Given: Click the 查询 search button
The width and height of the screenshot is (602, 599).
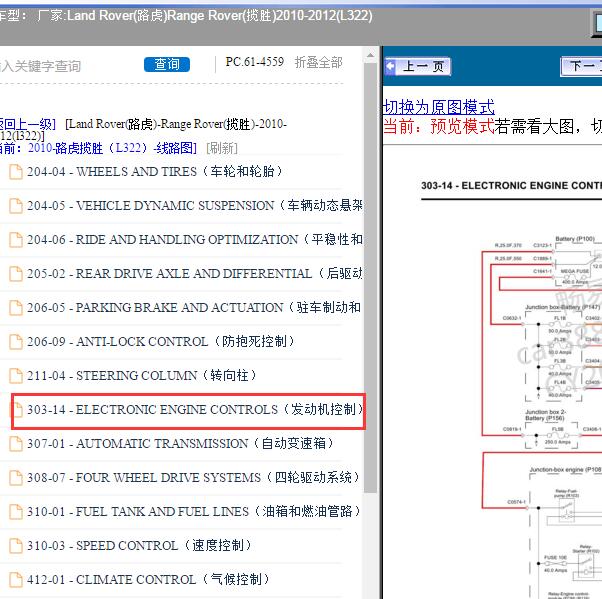Looking at the screenshot, I should [167, 64].
